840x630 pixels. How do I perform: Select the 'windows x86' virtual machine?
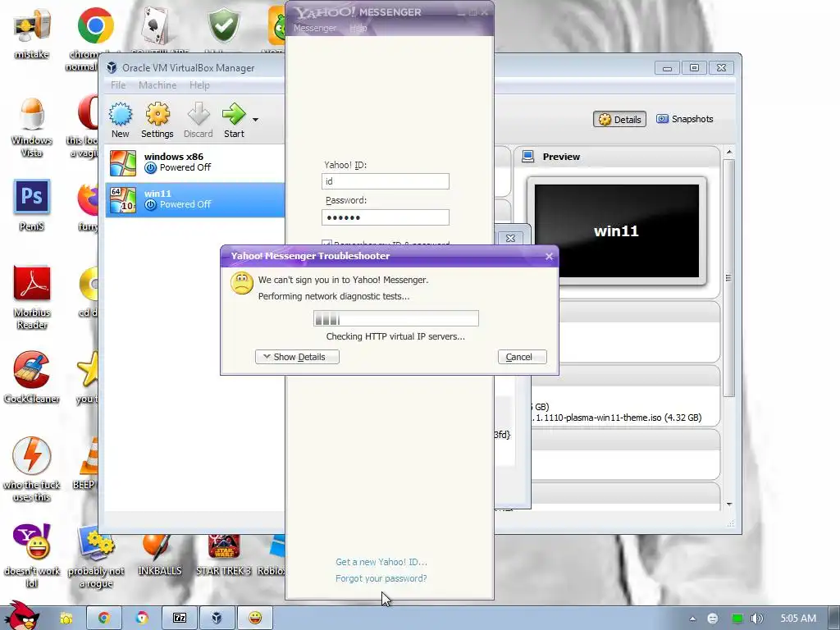(195, 162)
